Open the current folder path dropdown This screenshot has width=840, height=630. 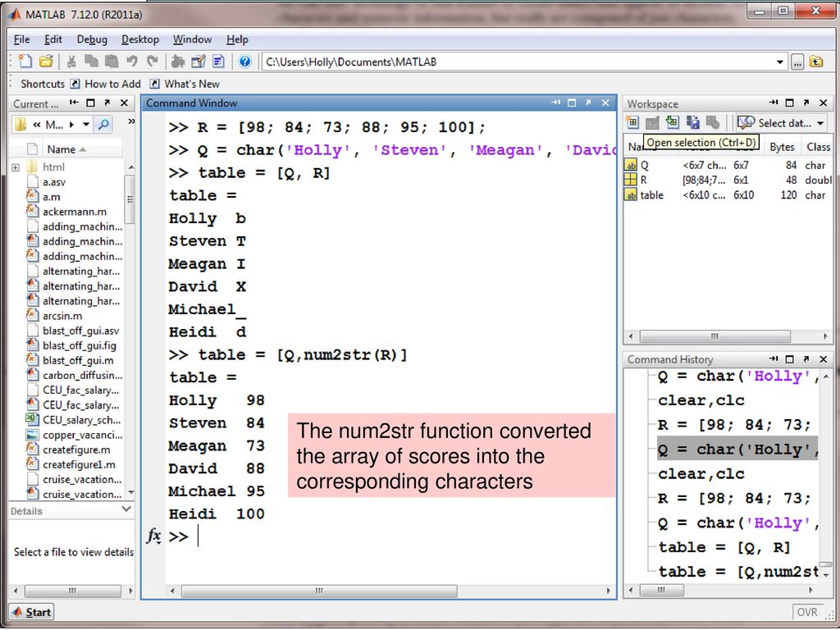779,62
